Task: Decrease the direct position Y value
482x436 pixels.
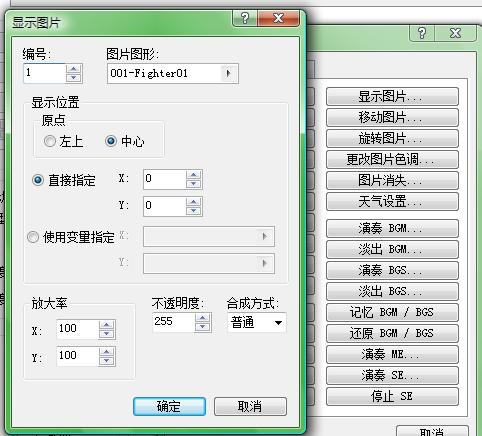Action: point(194,211)
